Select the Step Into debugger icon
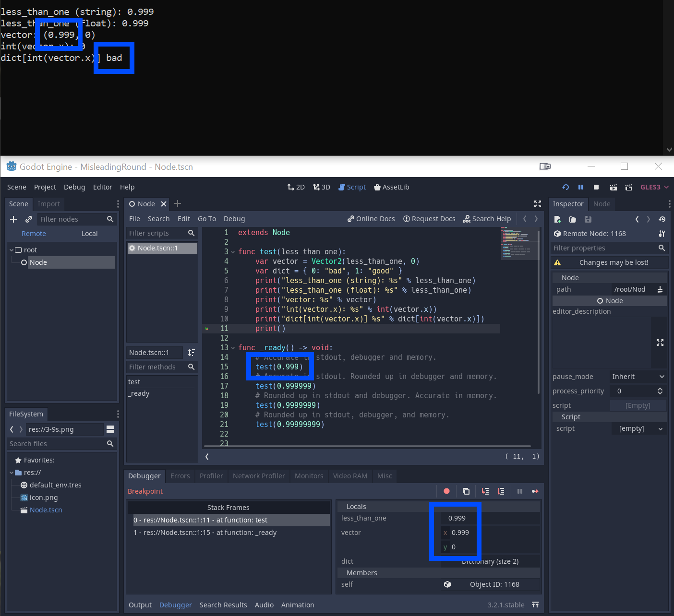The image size is (674, 616). [485, 491]
